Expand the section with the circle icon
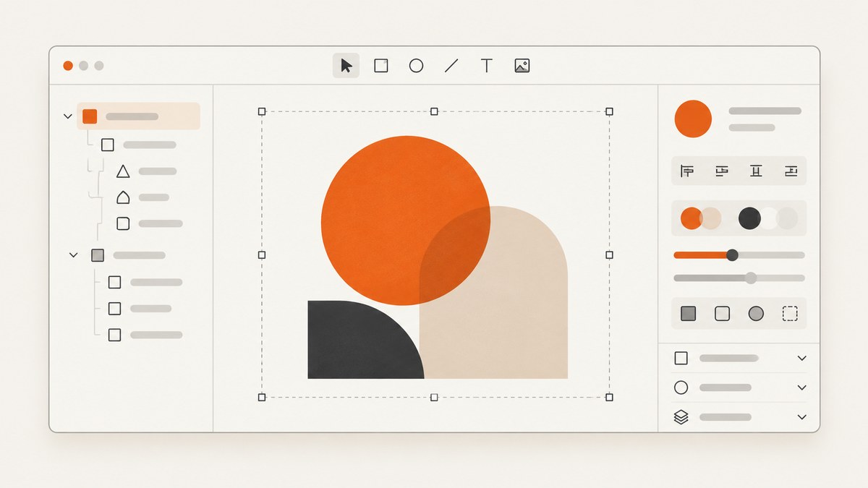Screen dimensions: 868x488 click(x=801, y=388)
